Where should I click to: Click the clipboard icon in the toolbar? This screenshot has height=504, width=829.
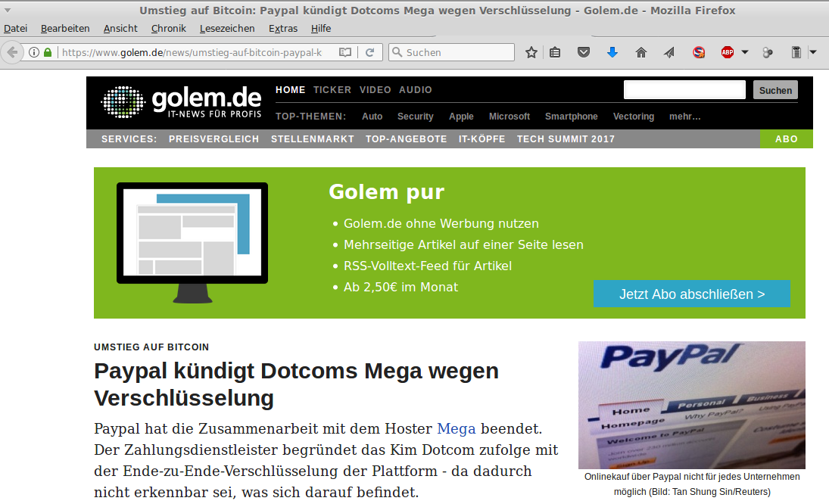[x=796, y=52]
